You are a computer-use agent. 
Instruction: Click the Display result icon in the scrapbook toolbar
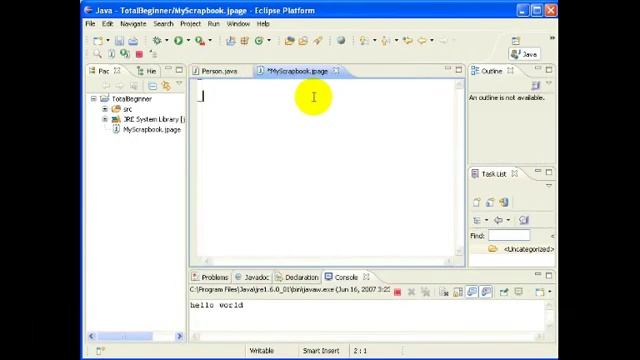[111, 54]
